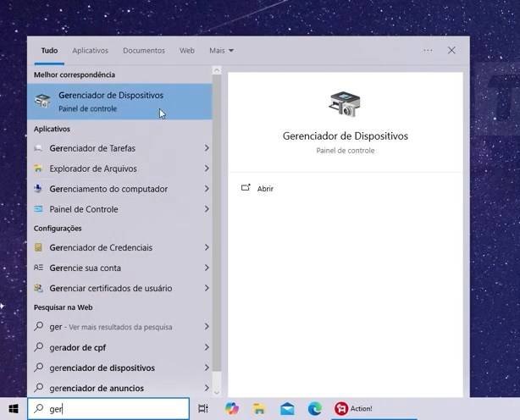The height and width of the screenshot is (420, 520).
Task: Select Gerenciamento do computador result
Action: click(x=119, y=189)
